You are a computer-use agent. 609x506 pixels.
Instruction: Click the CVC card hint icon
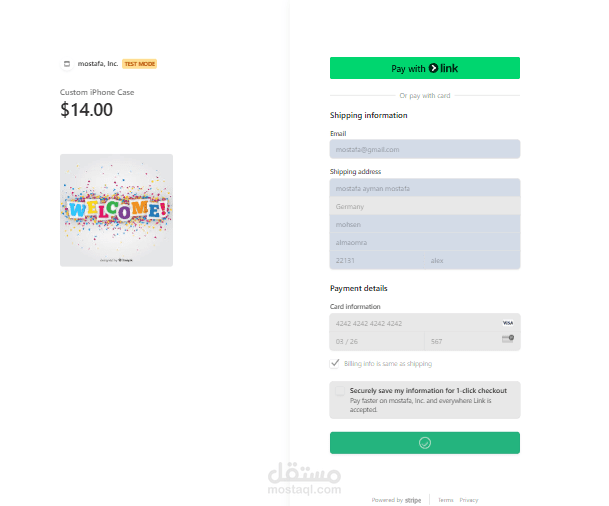(x=508, y=339)
